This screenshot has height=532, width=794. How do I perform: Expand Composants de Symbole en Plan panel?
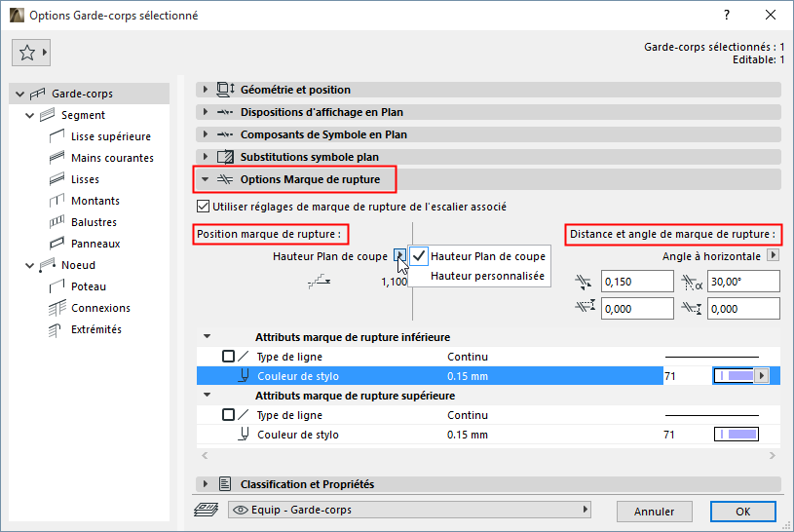click(x=206, y=134)
